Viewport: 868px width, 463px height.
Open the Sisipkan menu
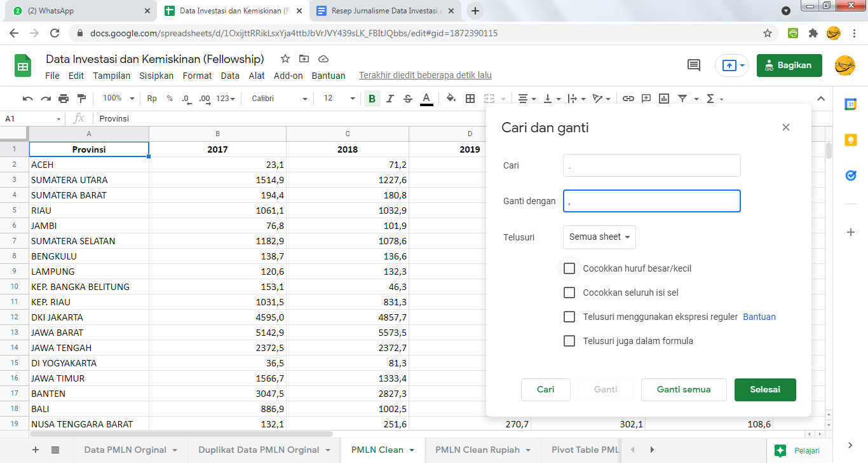coord(156,76)
